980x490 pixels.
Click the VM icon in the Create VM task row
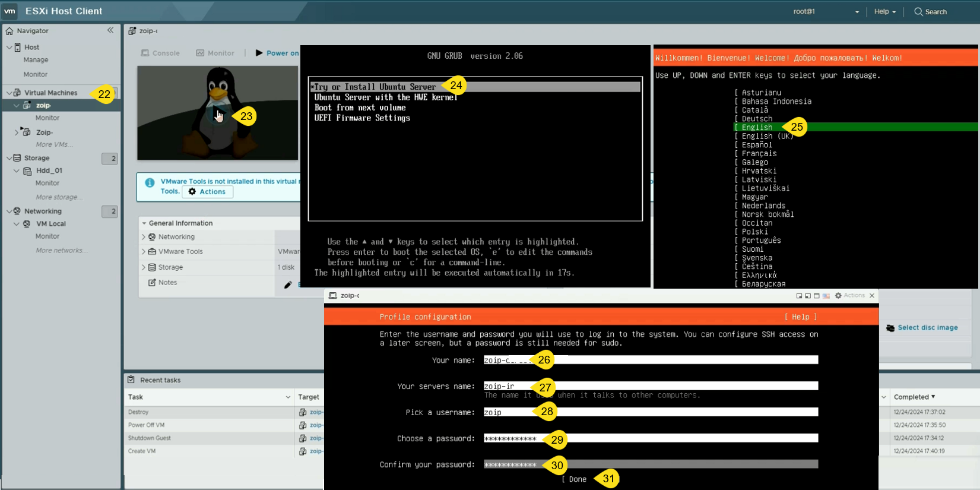tap(303, 451)
